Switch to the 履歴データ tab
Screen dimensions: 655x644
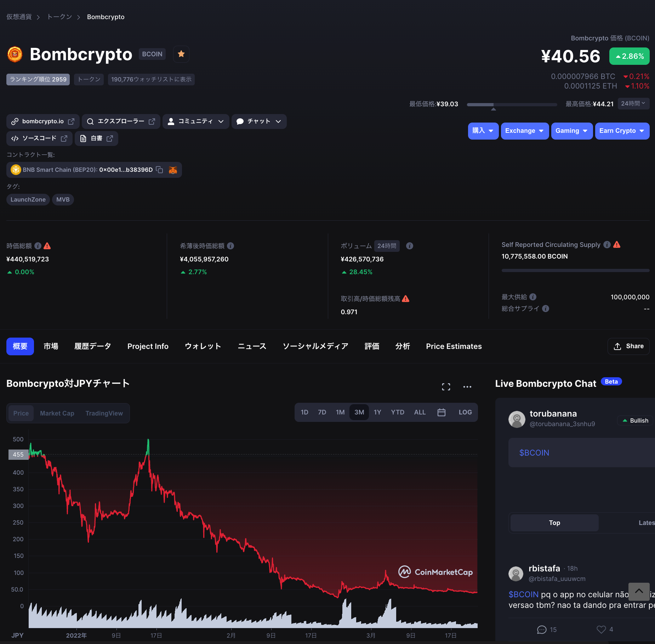(x=93, y=346)
